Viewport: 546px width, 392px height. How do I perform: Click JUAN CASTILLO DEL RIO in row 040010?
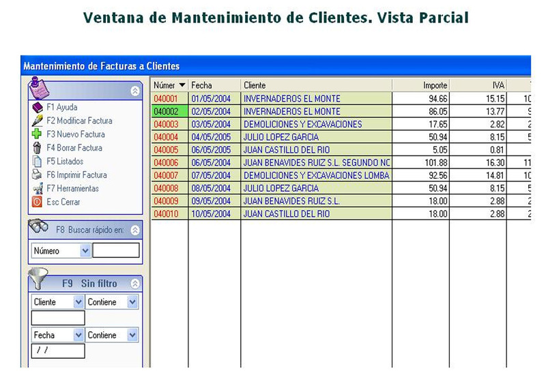pos(287,214)
